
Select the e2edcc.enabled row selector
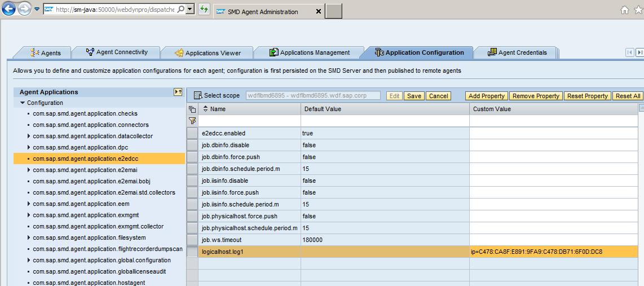192,133
